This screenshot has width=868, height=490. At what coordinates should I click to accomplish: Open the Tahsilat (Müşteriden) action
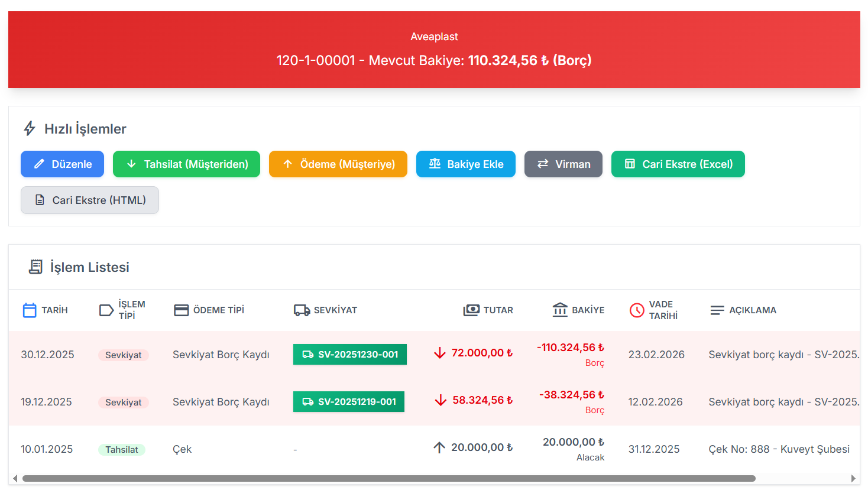click(186, 164)
